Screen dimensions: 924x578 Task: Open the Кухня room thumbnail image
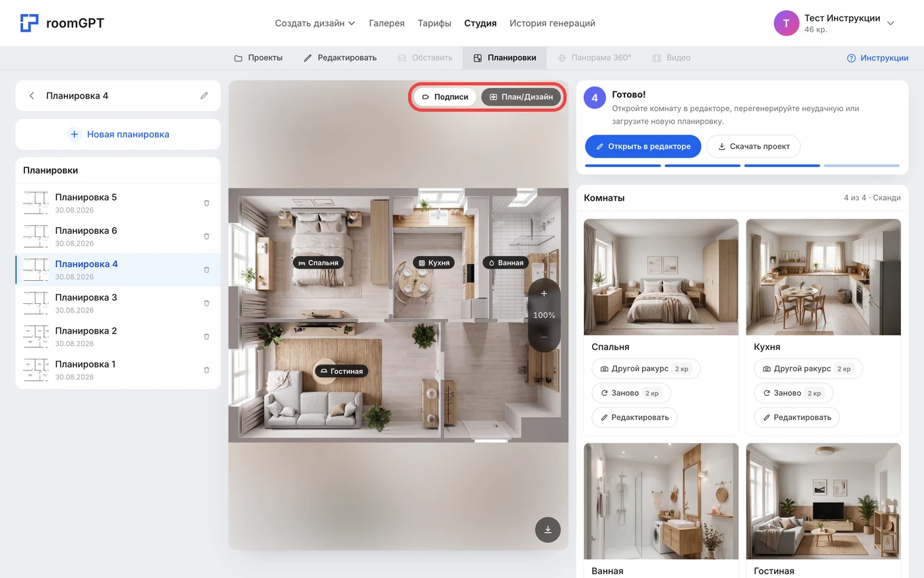pyautogui.click(x=823, y=277)
